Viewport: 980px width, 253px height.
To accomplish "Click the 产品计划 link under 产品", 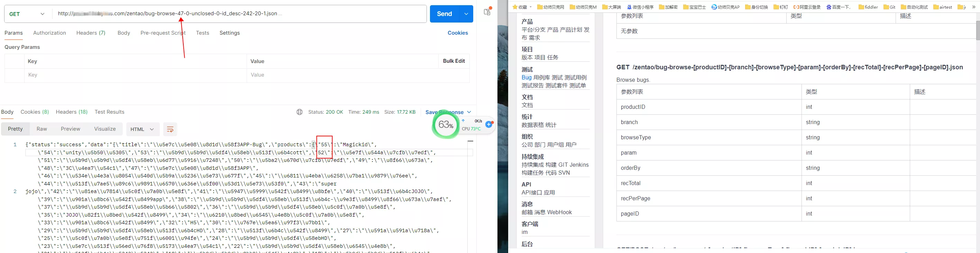I will pos(571,29).
